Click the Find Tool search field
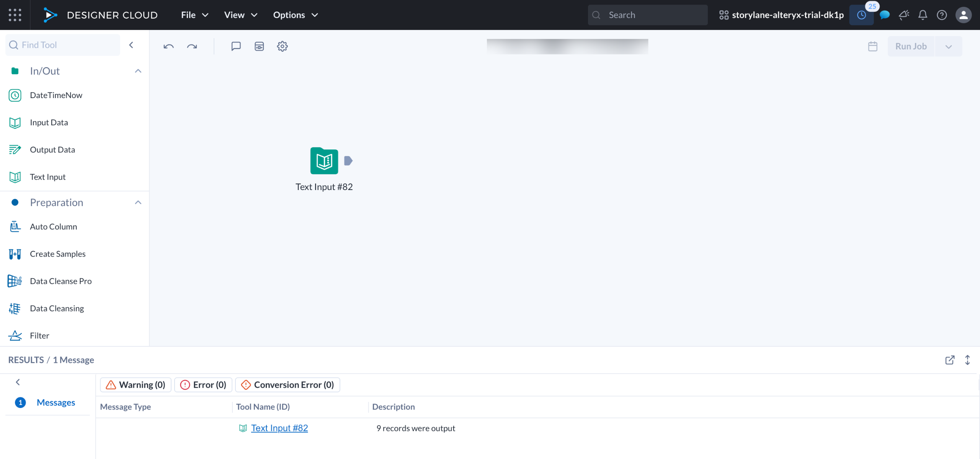 [63, 45]
